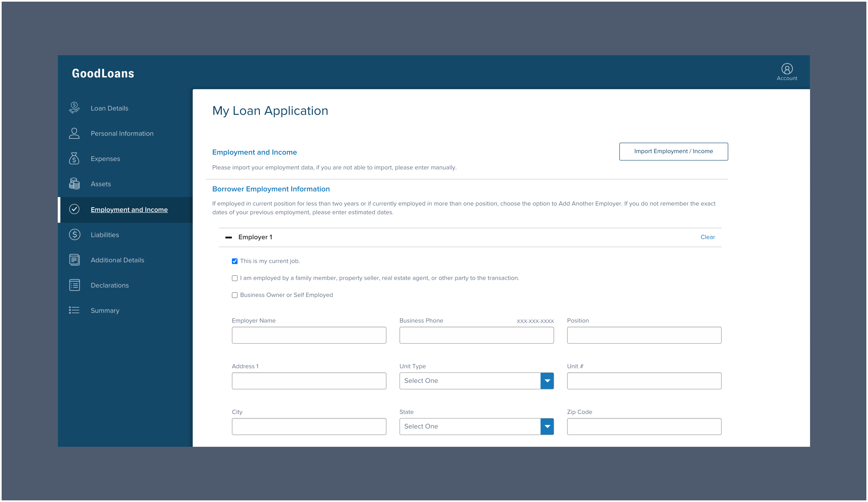Image resolution: width=868 pixels, height=502 pixels.
Task: Uncheck 'This is my current job'
Action: [x=235, y=261]
